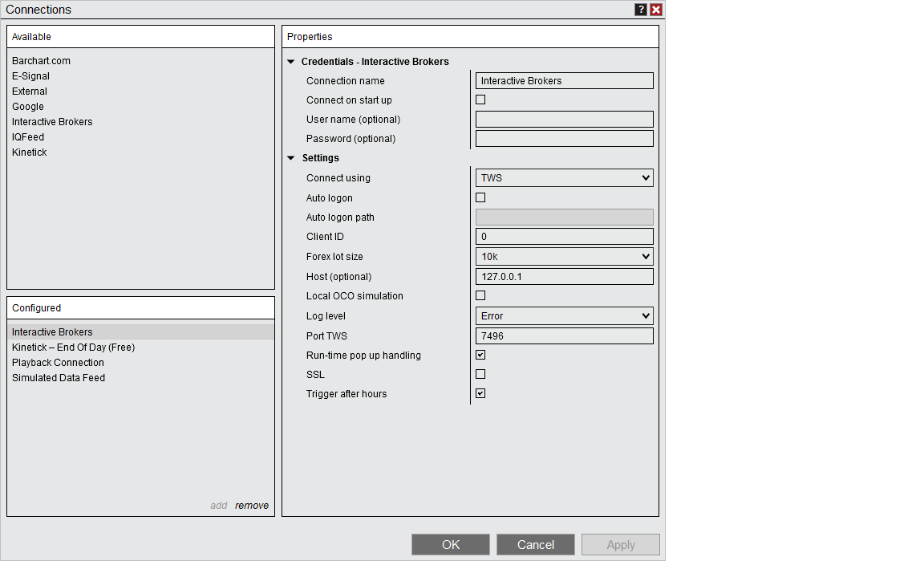
Task: Edit the Connection name field
Action: 565,81
